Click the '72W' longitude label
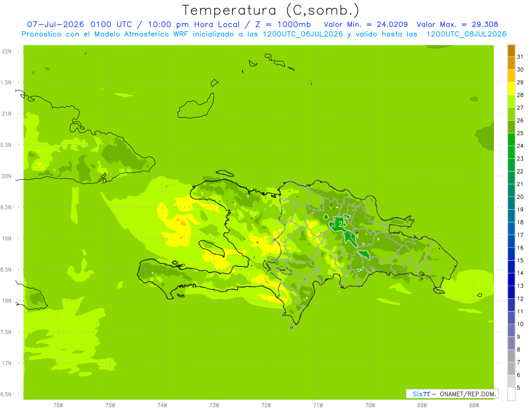The width and height of the screenshot is (532, 411). (266, 405)
